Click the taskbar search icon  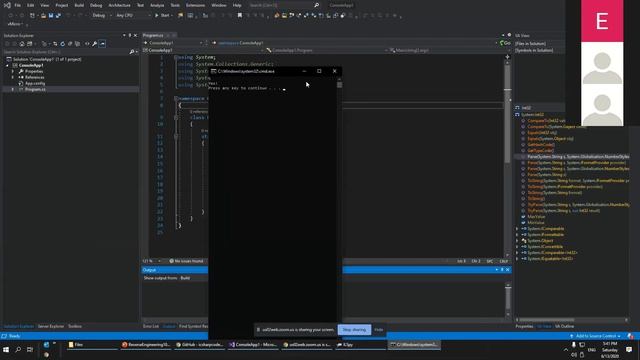click(x=18, y=350)
